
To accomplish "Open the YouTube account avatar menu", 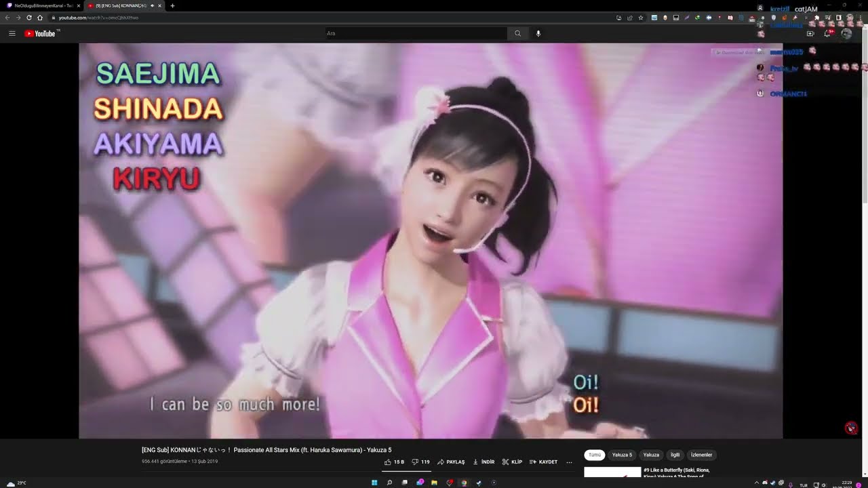I will (x=846, y=33).
